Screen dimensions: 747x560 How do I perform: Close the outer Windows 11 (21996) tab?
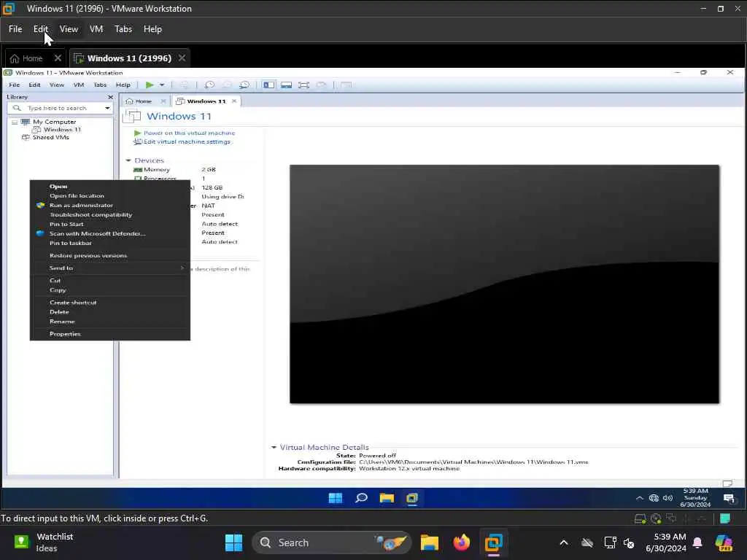pos(182,58)
